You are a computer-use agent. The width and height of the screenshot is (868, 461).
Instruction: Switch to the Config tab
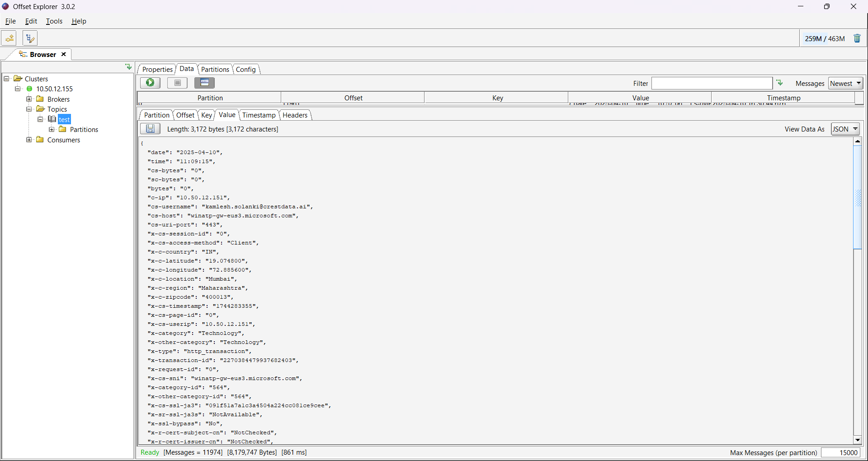(x=246, y=69)
